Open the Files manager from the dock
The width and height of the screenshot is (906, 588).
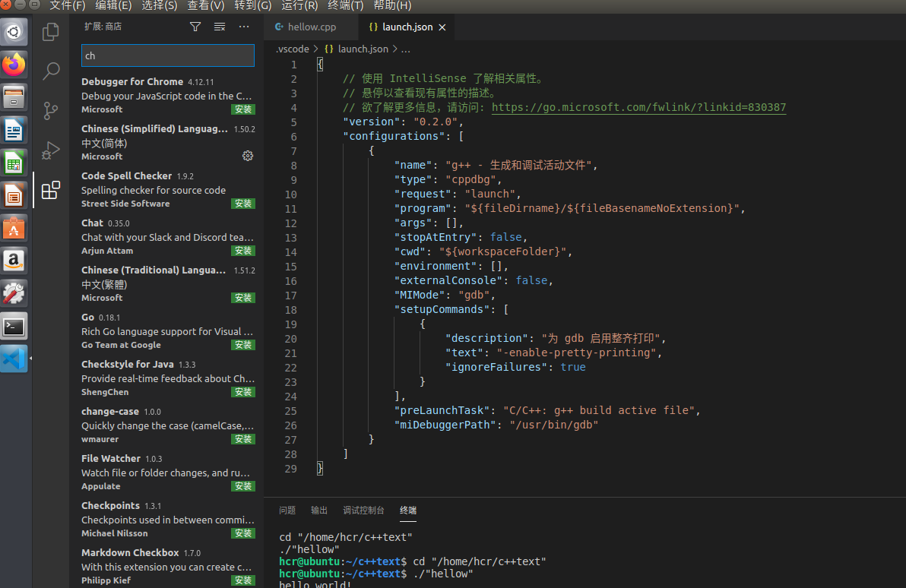(14, 97)
